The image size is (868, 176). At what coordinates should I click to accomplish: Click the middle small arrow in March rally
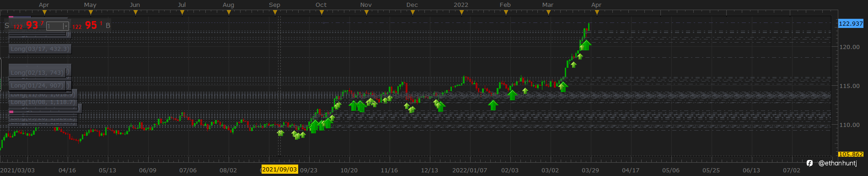[x=580, y=56]
